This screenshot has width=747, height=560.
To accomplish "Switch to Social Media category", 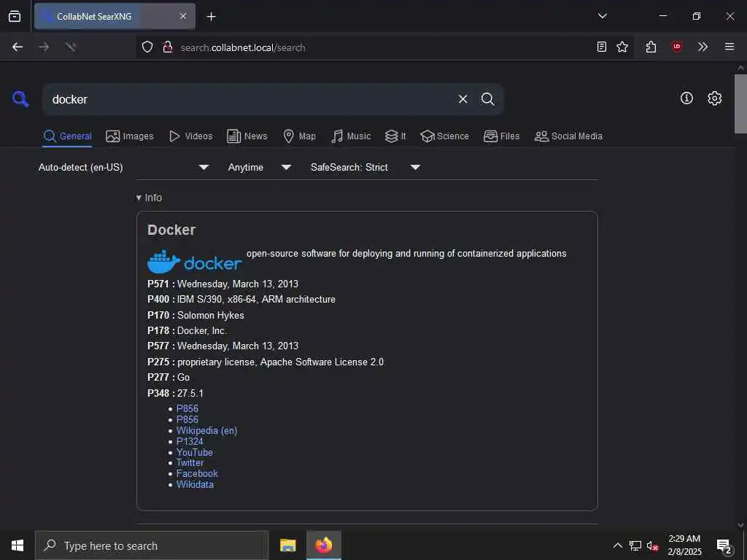I will [x=568, y=136].
